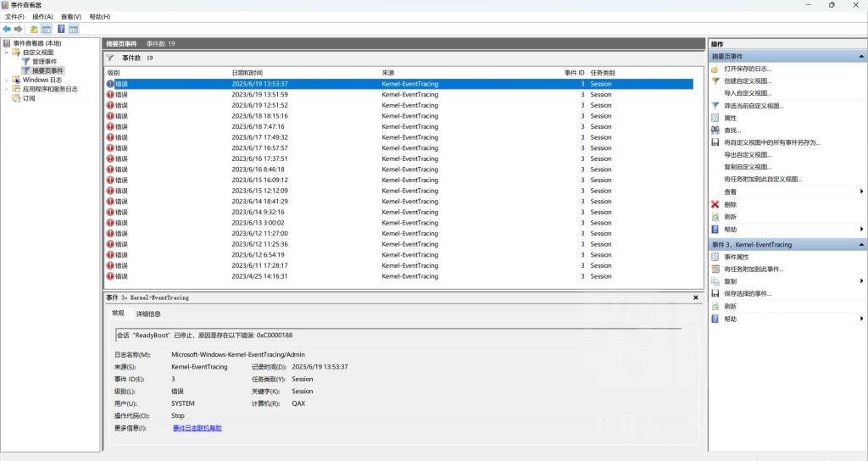Select 事件查看器 (本地) root node
The image size is (868, 461).
pos(37,43)
